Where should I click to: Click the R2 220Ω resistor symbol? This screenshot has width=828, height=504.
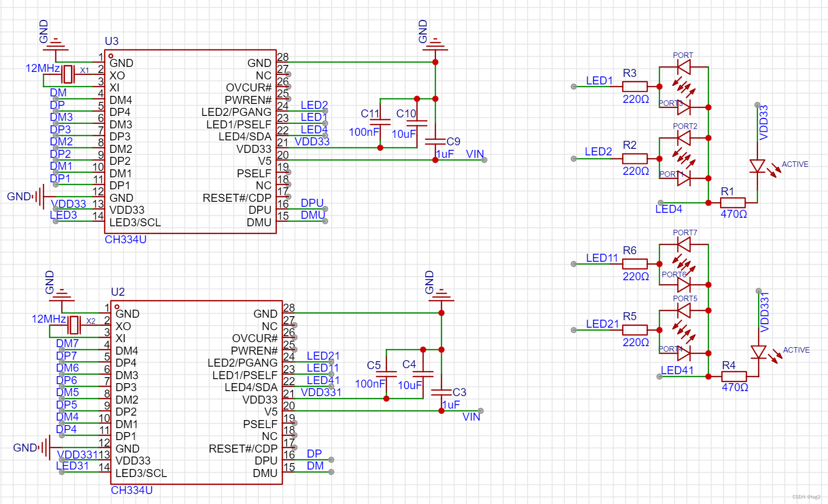pyautogui.click(x=635, y=159)
